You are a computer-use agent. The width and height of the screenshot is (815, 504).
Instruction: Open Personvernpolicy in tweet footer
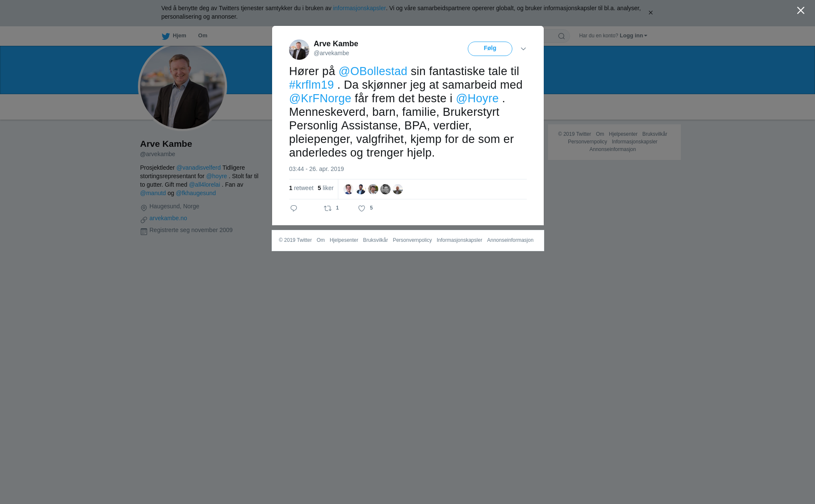click(412, 240)
